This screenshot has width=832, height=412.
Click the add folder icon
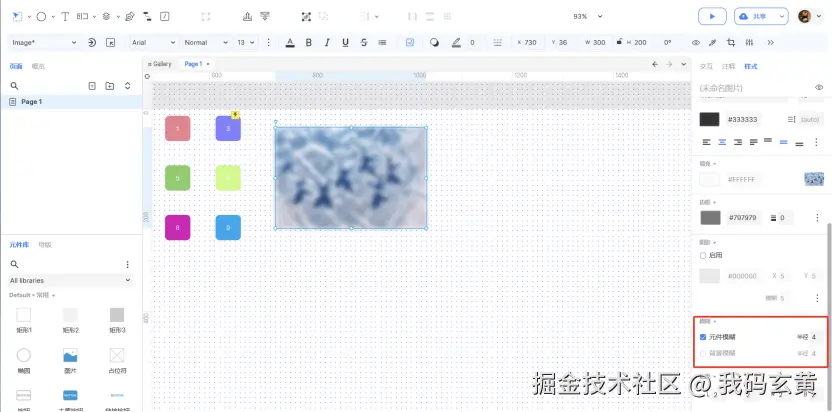tap(110, 85)
